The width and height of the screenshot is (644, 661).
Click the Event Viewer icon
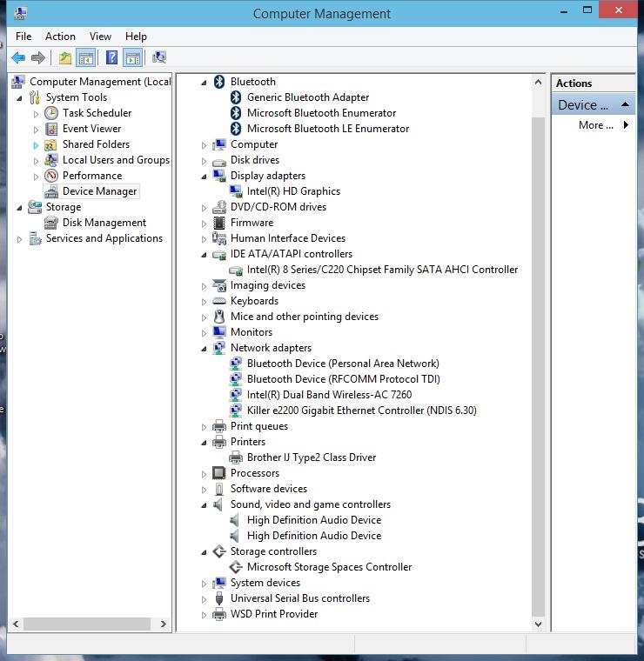(51, 129)
